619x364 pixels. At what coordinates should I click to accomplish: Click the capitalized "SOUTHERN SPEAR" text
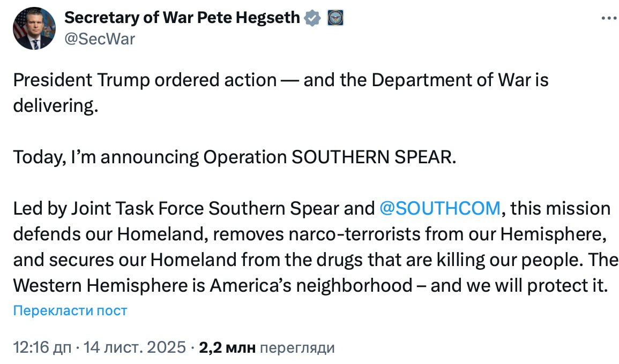point(372,157)
